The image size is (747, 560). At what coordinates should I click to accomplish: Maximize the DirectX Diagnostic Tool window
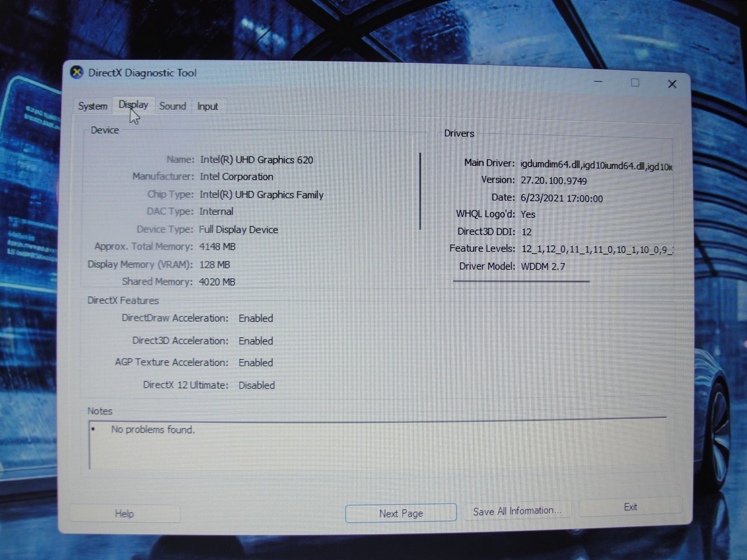pyautogui.click(x=635, y=83)
